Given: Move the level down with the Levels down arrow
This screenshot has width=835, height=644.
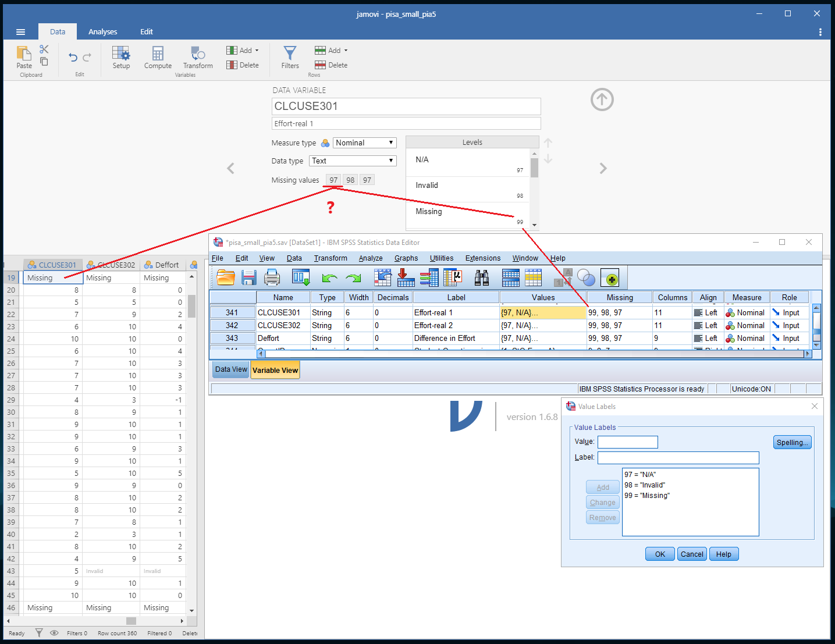Looking at the screenshot, I should tap(548, 159).
